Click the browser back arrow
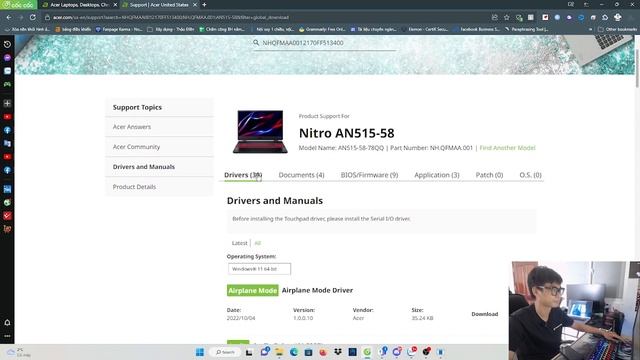Image resolution: width=640 pixels, height=360 pixels. pyautogui.click(x=9, y=17)
